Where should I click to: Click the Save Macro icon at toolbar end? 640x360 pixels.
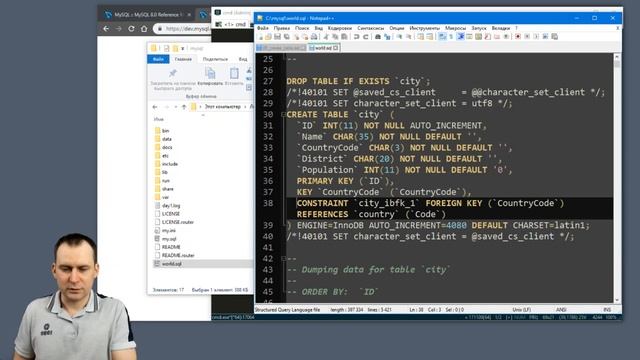pyautogui.click(x=555, y=37)
